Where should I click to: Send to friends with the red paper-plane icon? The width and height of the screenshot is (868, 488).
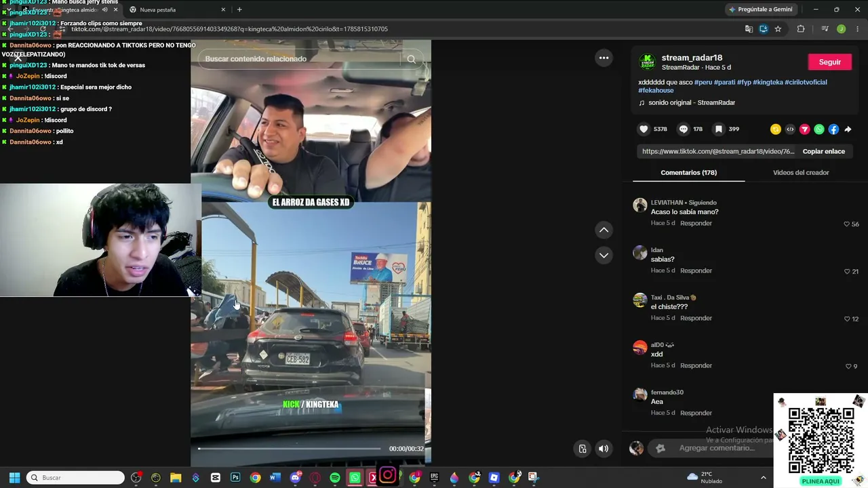pos(805,129)
